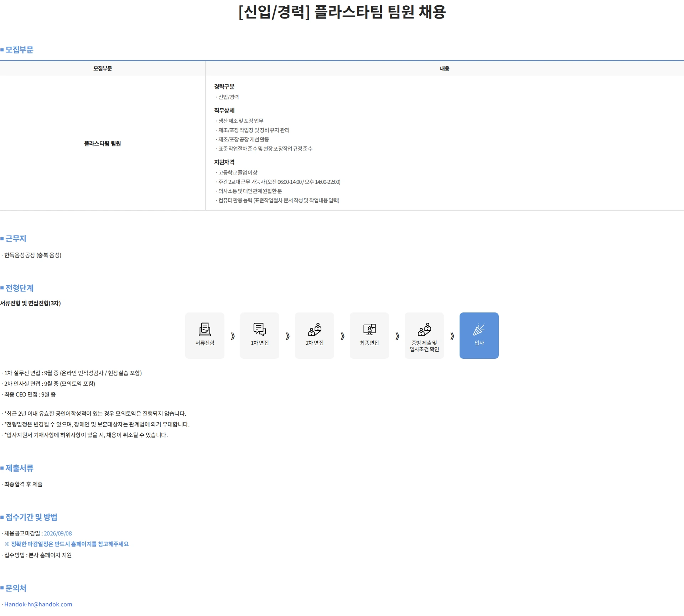Viewport: 684px width, 616px height.
Task: Click the 정확한 마감일정은 반드시 홈페이지를 참고해주세요 notice
Action: pos(67,544)
